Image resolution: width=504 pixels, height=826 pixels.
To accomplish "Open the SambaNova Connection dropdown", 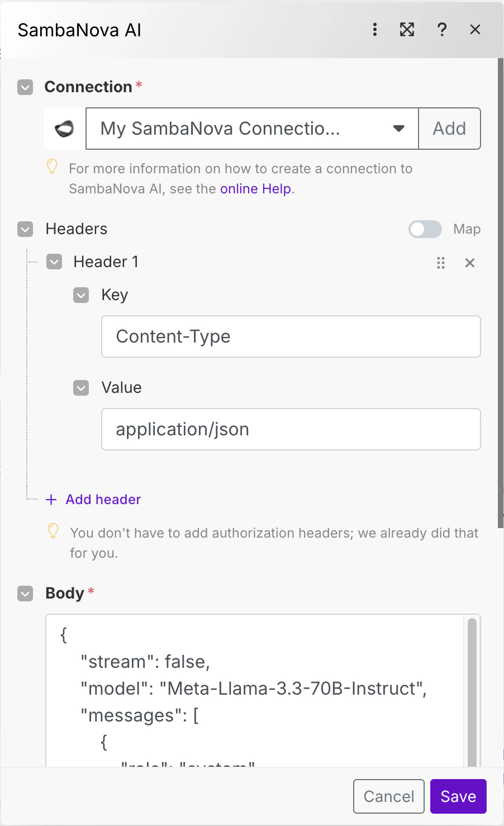I will 398,129.
